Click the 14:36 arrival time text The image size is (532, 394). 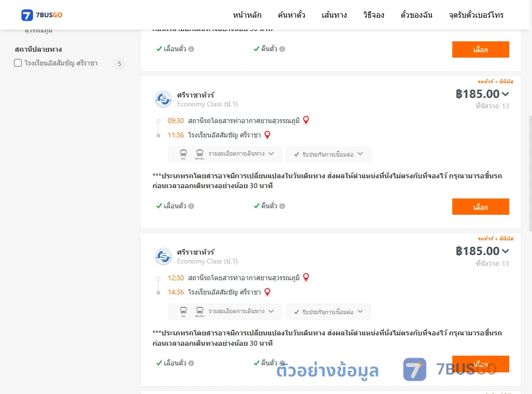click(x=176, y=292)
